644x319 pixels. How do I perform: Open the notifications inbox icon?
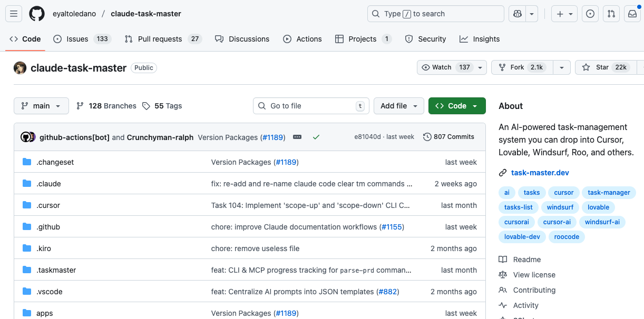pyautogui.click(x=632, y=14)
